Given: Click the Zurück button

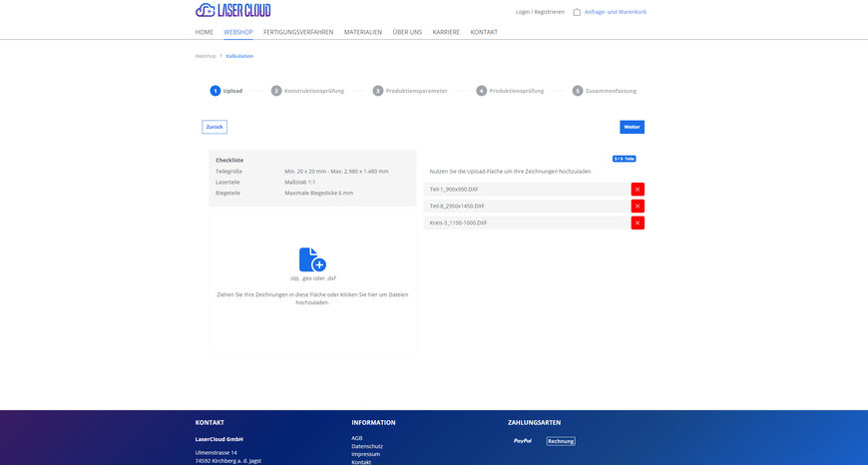Looking at the screenshot, I should (x=215, y=127).
